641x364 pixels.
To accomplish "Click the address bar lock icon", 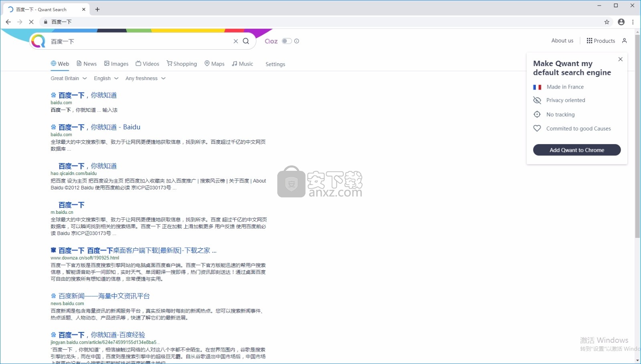I will 46,22.
